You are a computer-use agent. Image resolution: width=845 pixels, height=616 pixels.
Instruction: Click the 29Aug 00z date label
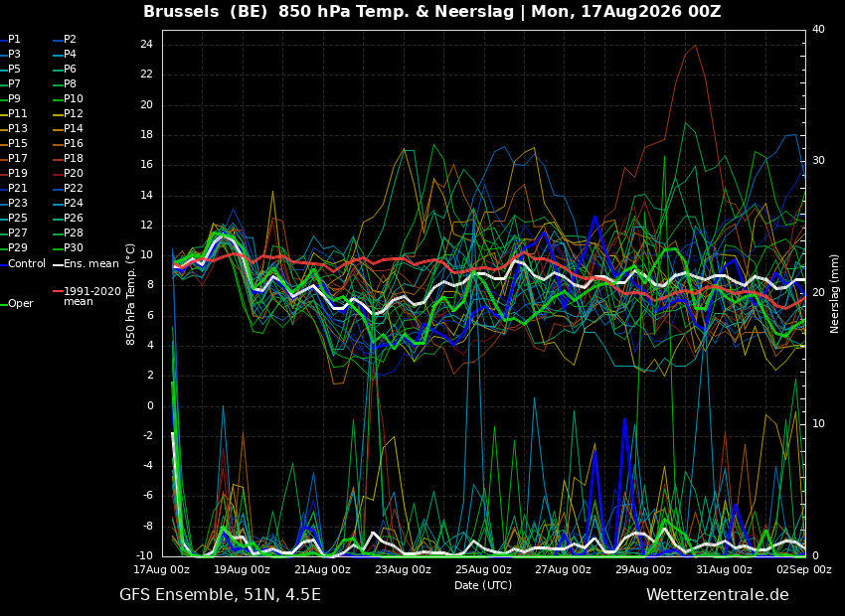click(644, 569)
